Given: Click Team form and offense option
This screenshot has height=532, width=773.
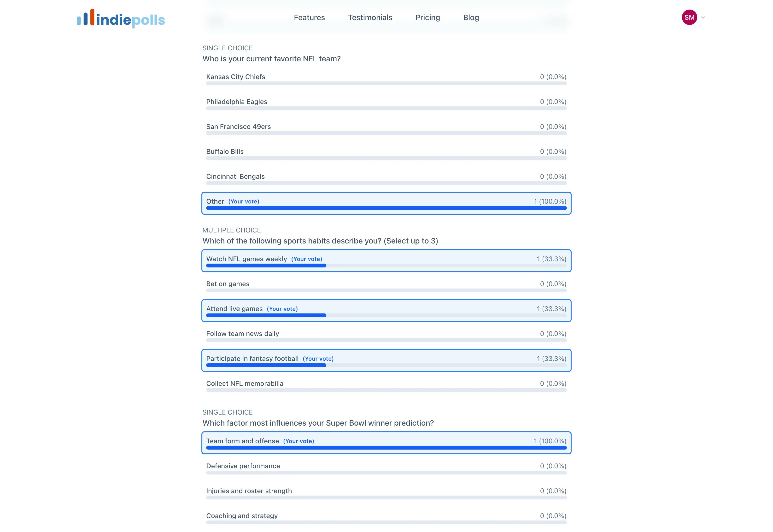Looking at the screenshot, I should tap(386, 443).
